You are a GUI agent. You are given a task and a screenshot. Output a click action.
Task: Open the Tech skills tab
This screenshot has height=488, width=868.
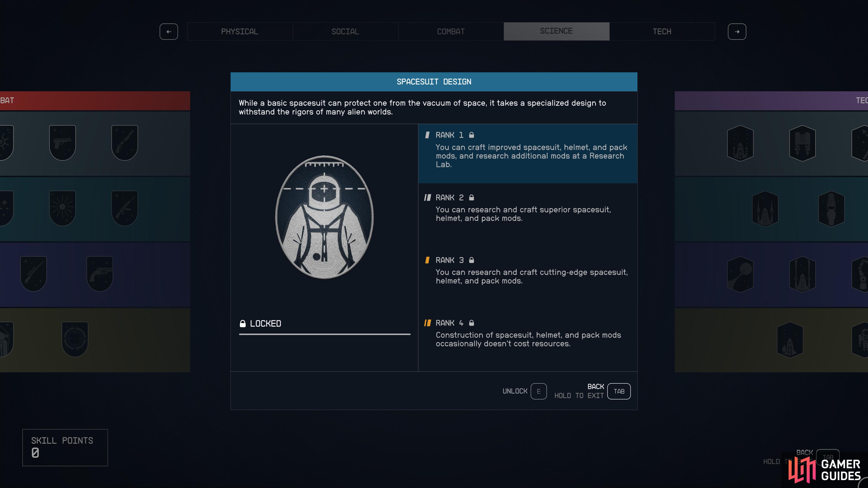click(662, 31)
